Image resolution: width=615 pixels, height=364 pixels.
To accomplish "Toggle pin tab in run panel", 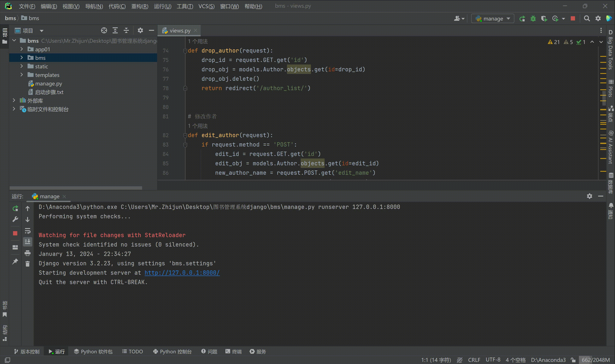I will coord(15,261).
